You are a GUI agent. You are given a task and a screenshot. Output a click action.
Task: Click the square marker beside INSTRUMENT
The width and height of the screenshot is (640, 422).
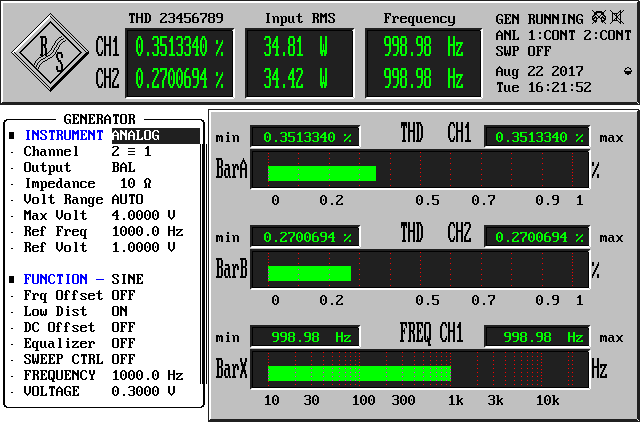pyautogui.click(x=12, y=135)
